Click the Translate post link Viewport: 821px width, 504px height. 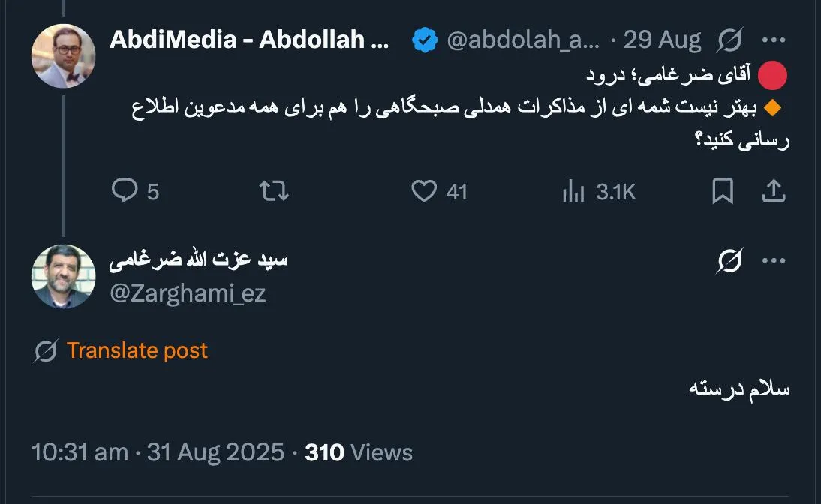(137, 350)
